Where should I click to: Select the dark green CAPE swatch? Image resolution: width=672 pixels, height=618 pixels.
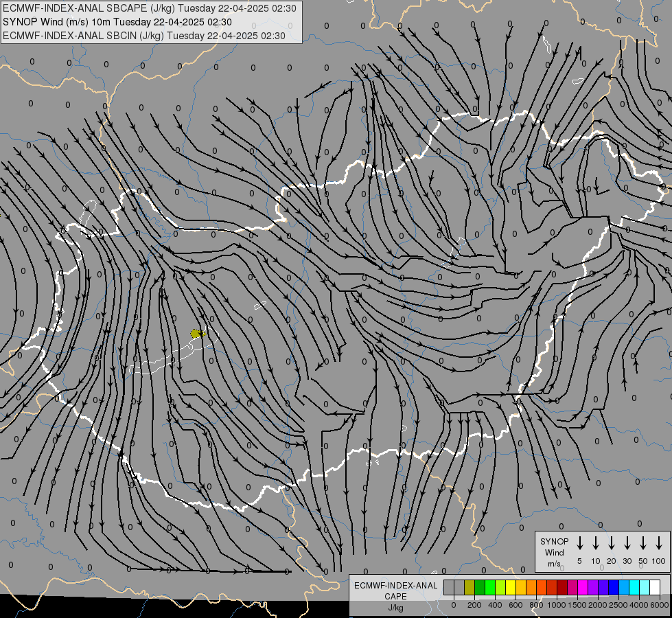(480, 587)
